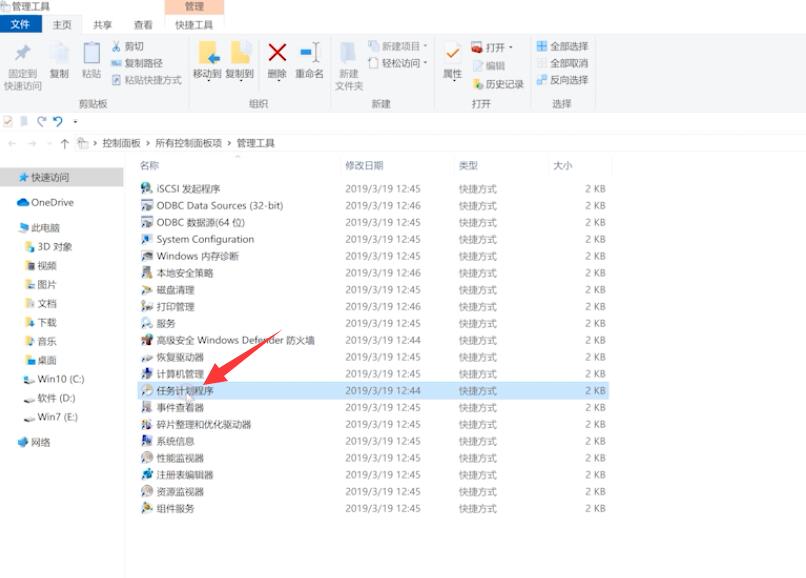
Task: Expand the 打开 dropdown arrow
Action: (511, 45)
